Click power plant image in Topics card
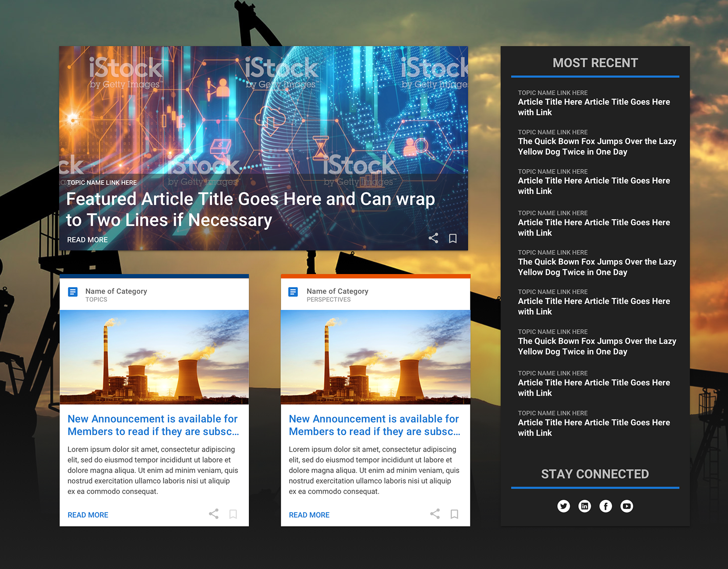 (x=154, y=357)
